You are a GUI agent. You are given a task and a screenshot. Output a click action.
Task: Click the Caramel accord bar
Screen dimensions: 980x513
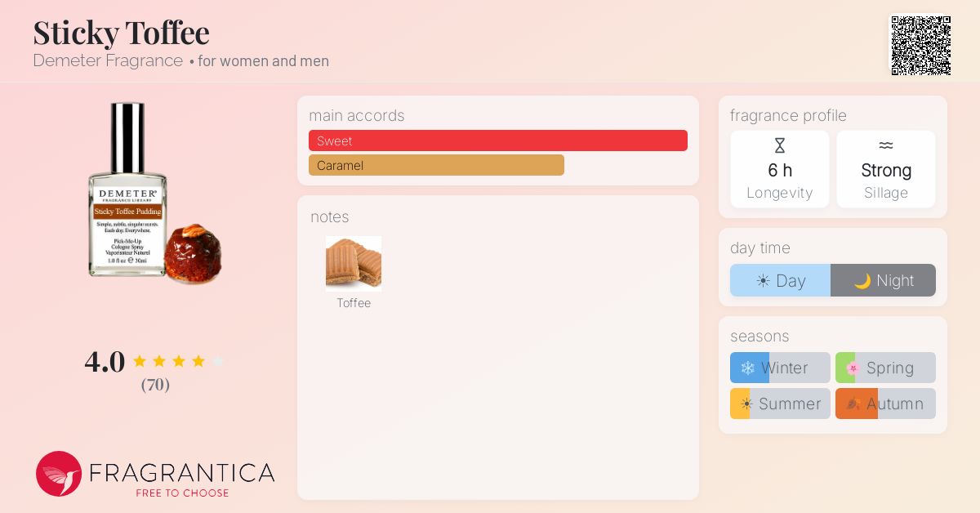436,165
